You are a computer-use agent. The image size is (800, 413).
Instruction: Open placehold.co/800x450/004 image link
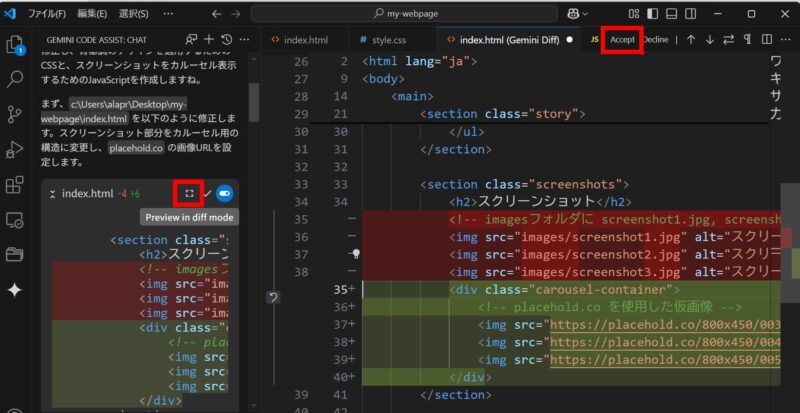pyautogui.click(x=665, y=343)
